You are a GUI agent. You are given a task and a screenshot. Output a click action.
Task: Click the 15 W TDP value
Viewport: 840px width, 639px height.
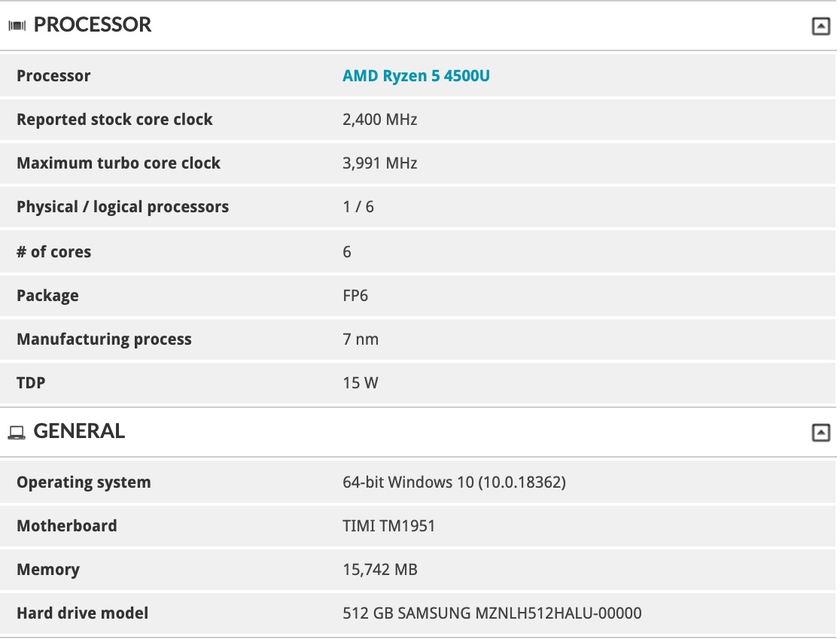click(360, 383)
